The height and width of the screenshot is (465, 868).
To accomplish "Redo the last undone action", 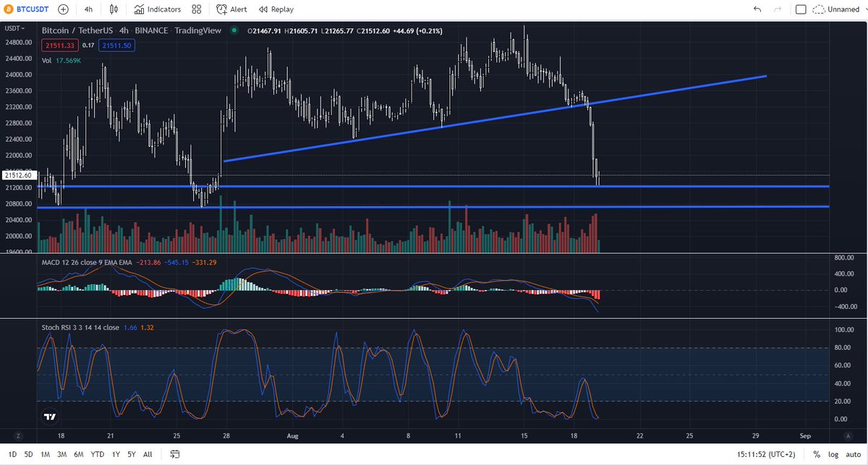I will coord(778,9).
